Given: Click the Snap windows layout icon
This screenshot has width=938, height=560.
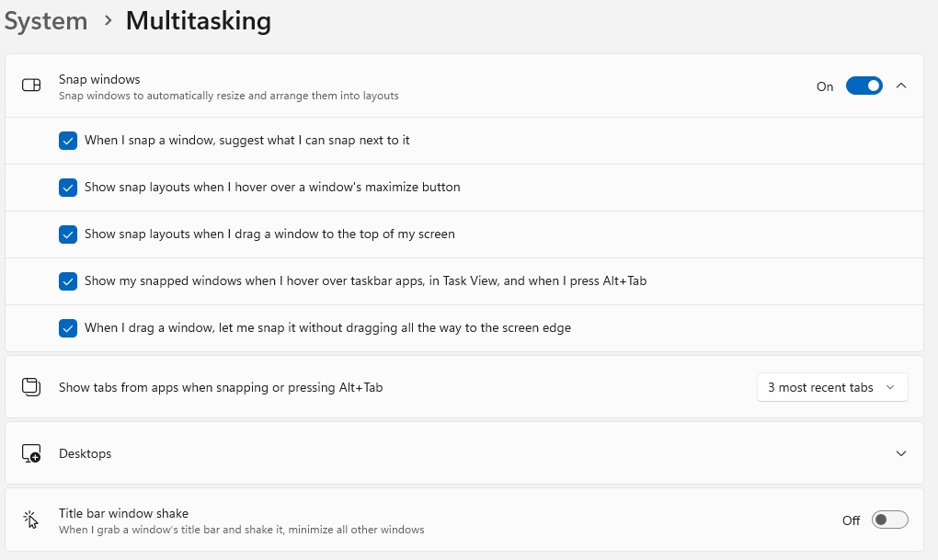Looking at the screenshot, I should [x=31, y=86].
